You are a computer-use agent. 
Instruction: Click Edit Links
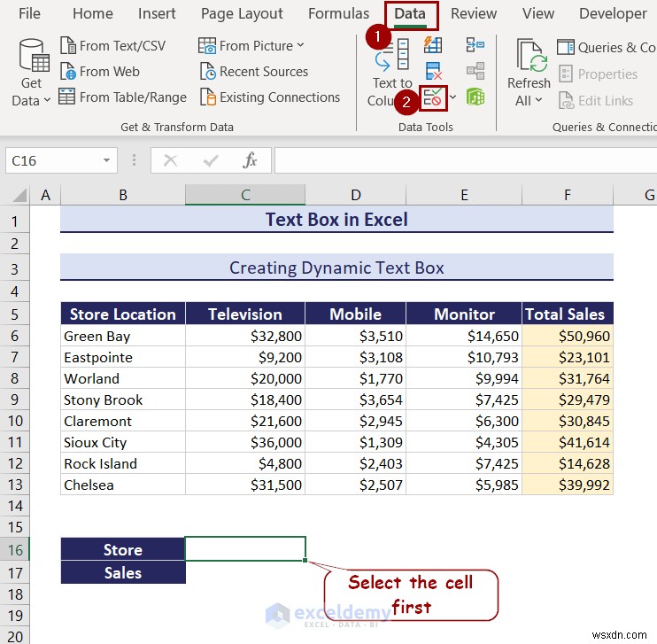pyautogui.click(x=596, y=100)
